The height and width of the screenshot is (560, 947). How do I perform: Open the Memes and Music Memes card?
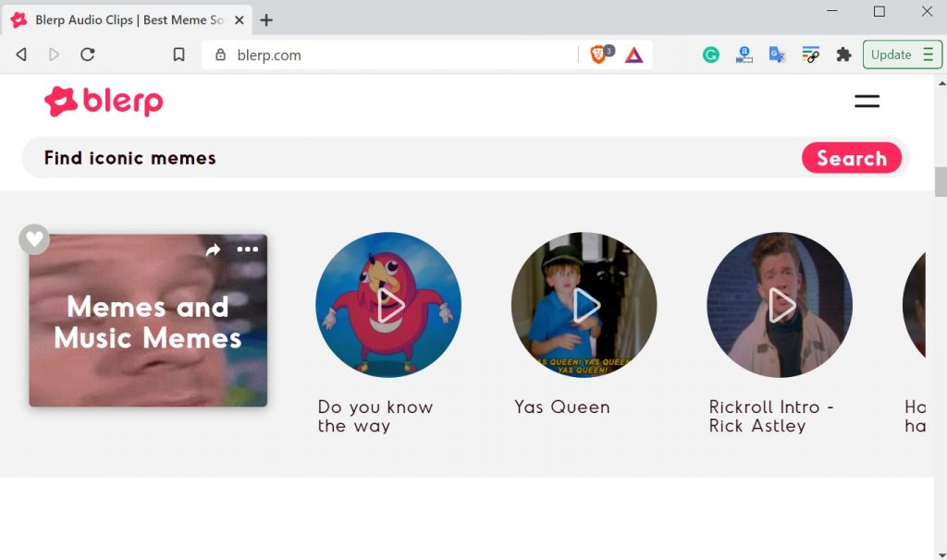click(148, 321)
